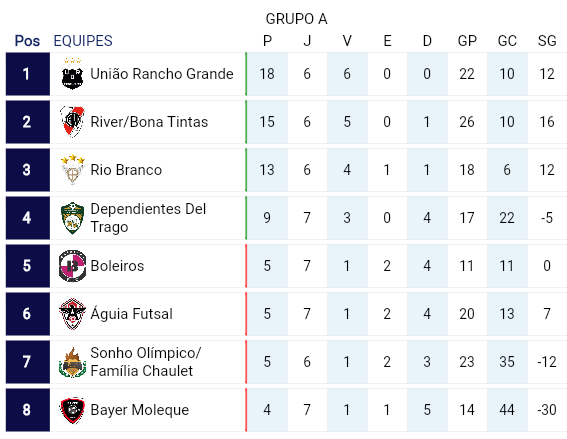Click the União Rancho Grande team crest

point(72,74)
